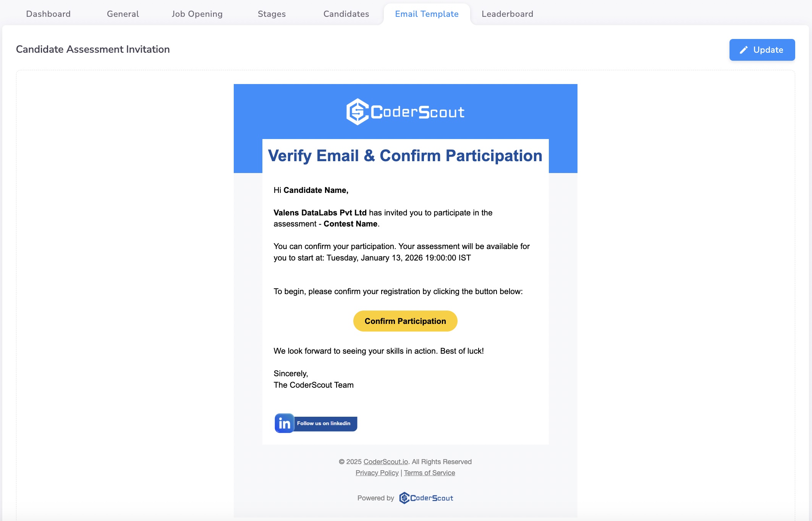Open the Dashboard tab

pos(48,14)
